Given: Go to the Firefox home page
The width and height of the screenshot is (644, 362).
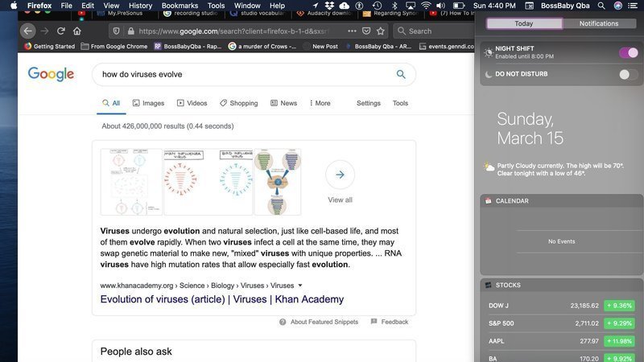Looking at the screenshot, I should (x=76, y=31).
